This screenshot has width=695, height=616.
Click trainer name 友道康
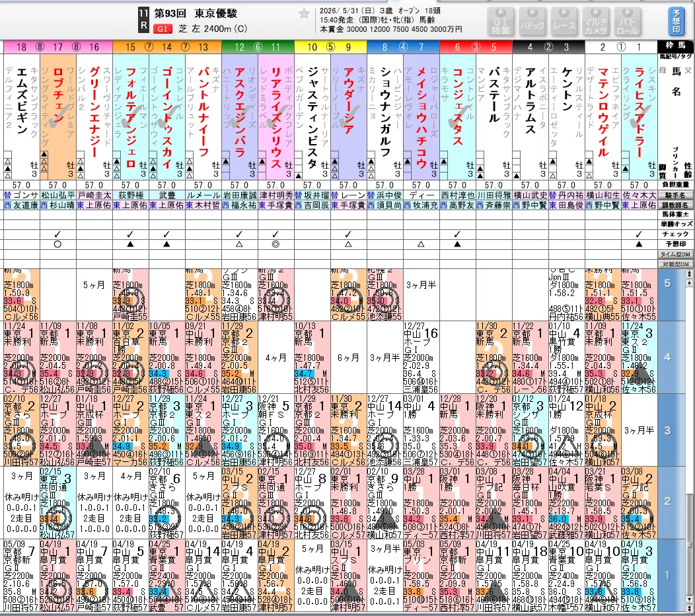coord(26,206)
